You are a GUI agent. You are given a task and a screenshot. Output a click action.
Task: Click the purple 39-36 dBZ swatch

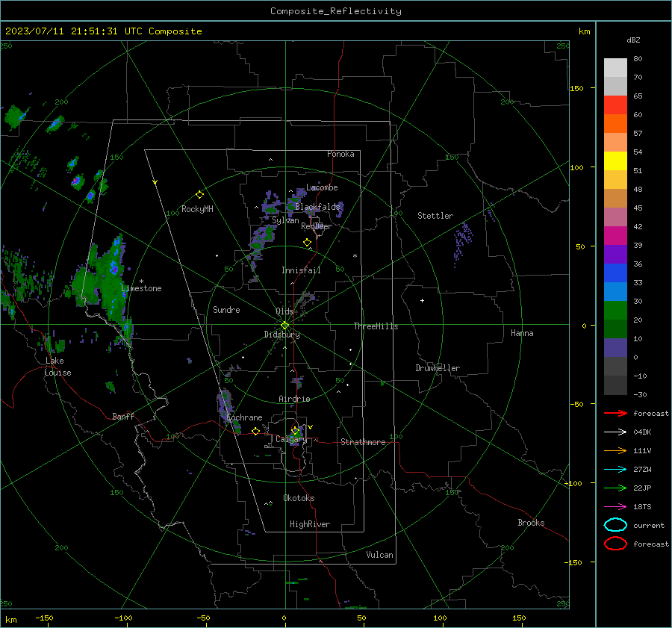click(x=615, y=254)
